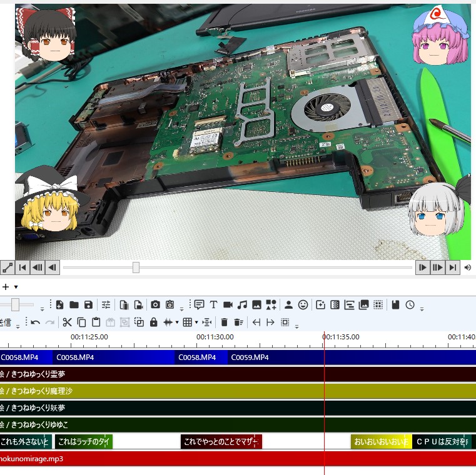The width and height of the screenshot is (476, 475).
Task: Add an image item
Action: [256, 304]
